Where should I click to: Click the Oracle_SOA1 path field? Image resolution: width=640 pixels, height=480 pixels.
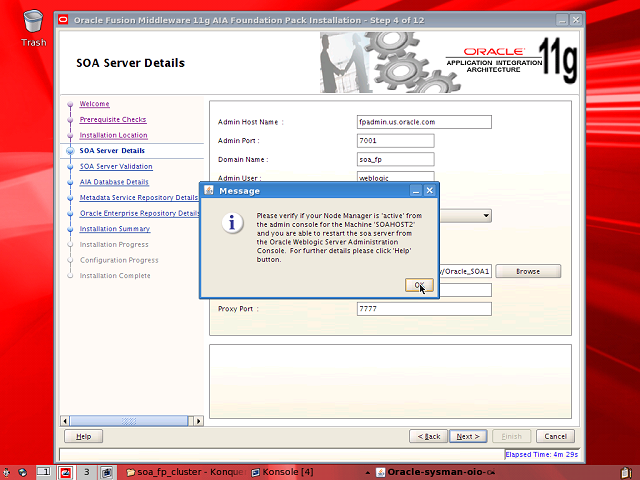(465, 271)
